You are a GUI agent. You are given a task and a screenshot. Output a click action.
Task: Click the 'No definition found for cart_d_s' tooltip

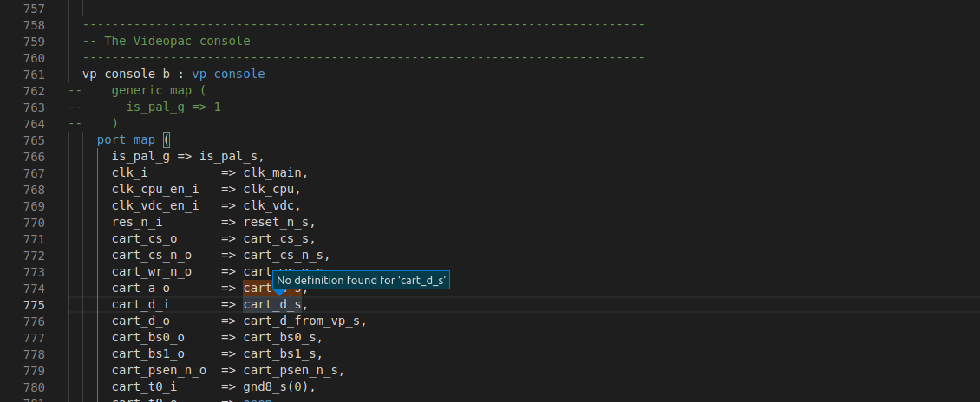pyautogui.click(x=362, y=281)
